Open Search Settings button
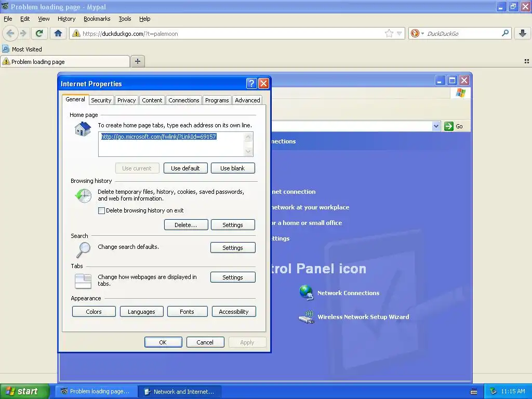Viewport: 532px width, 399px height. pos(233,248)
